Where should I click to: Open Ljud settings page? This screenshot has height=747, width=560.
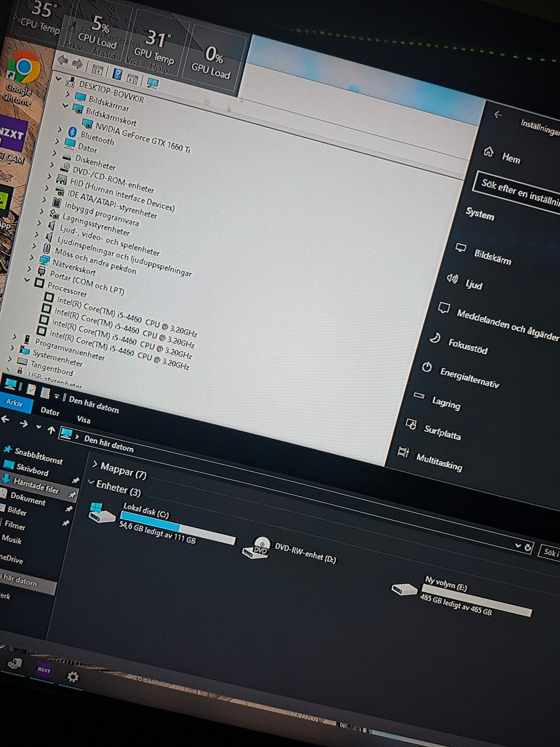pyautogui.click(x=465, y=282)
